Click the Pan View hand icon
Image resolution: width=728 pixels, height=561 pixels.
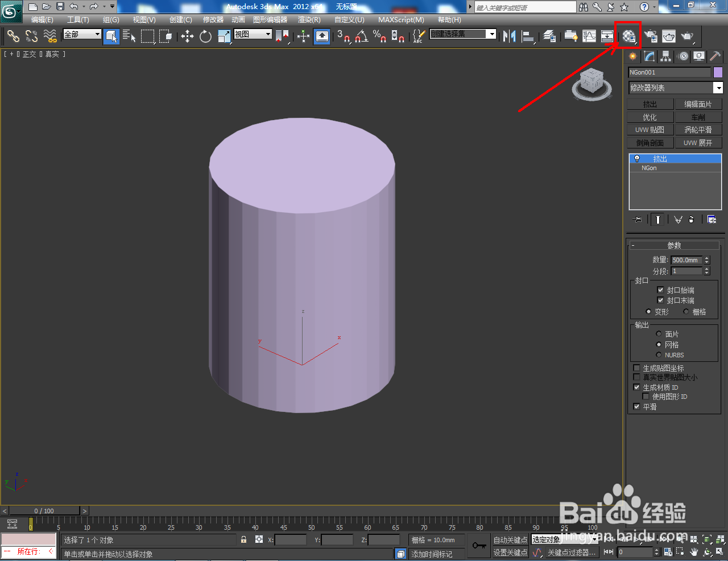[x=694, y=552]
